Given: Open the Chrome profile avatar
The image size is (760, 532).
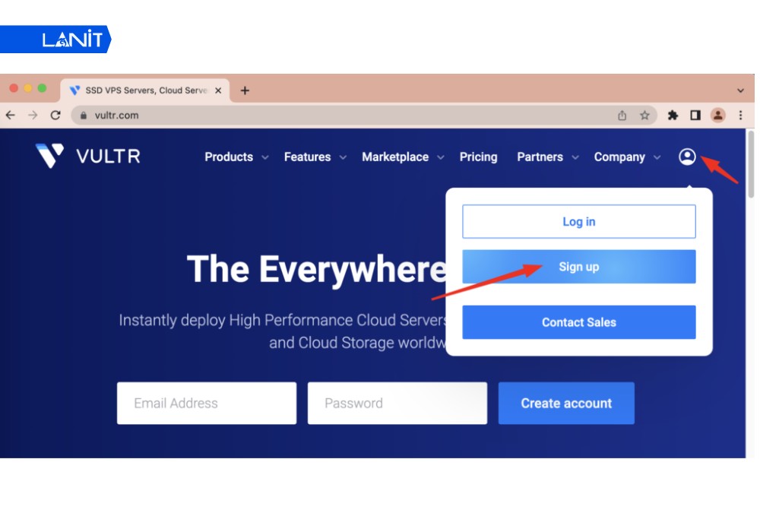Looking at the screenshot, I should (717, 116).
